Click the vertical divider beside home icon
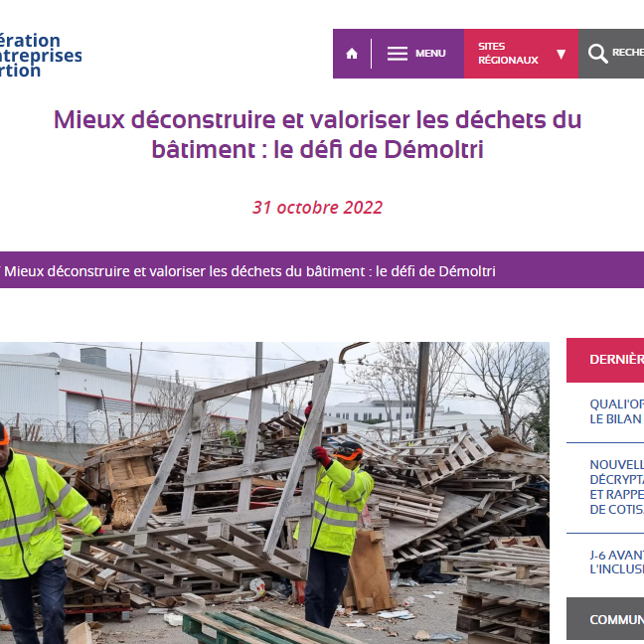644x644 pixels. [371, 54]
